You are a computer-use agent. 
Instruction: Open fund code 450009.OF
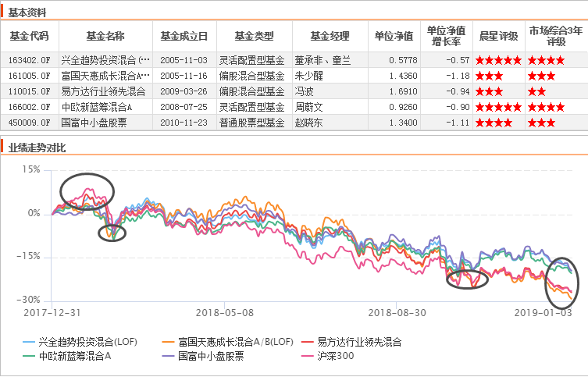pos(29,123)
